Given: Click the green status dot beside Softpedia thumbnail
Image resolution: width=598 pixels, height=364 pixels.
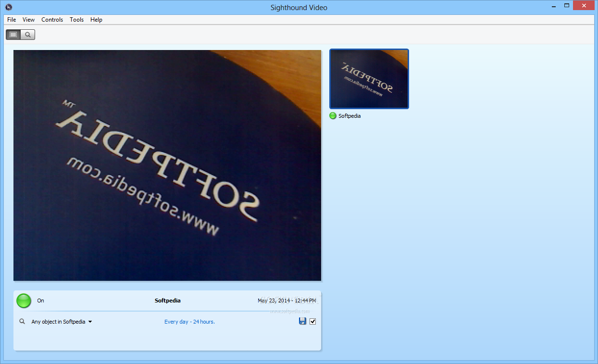Looking at the screenshot, I should tap(333, 116).
